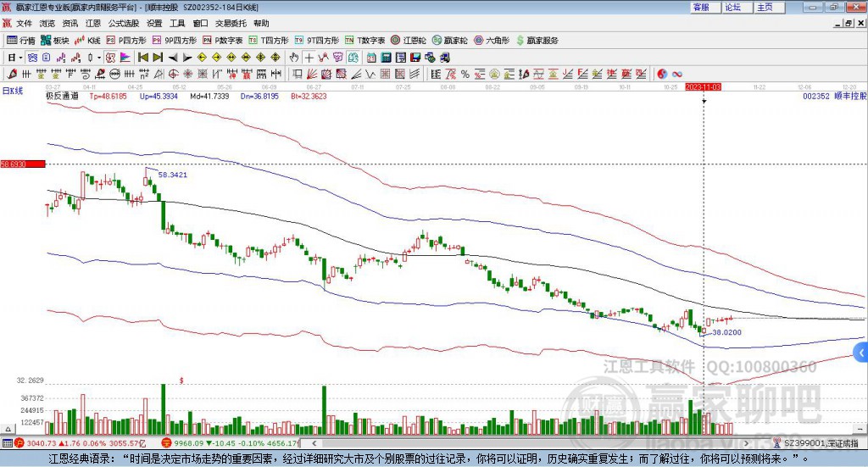Open the 赢家轮 wheel tool
868x467 pixels.
click(450, 41)
